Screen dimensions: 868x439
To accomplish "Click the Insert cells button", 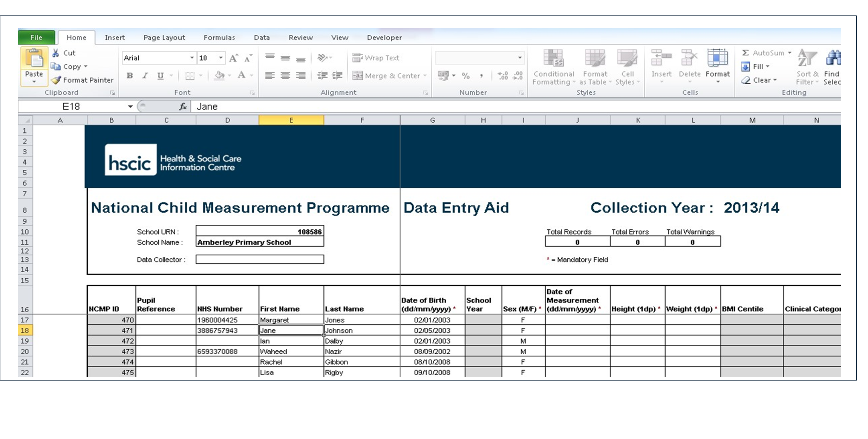I will [661, 66].
